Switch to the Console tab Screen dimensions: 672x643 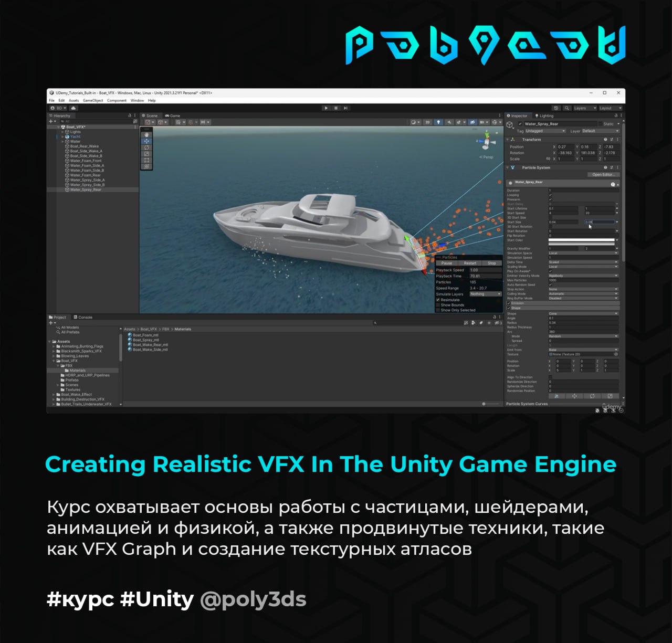tap(83, 317)
